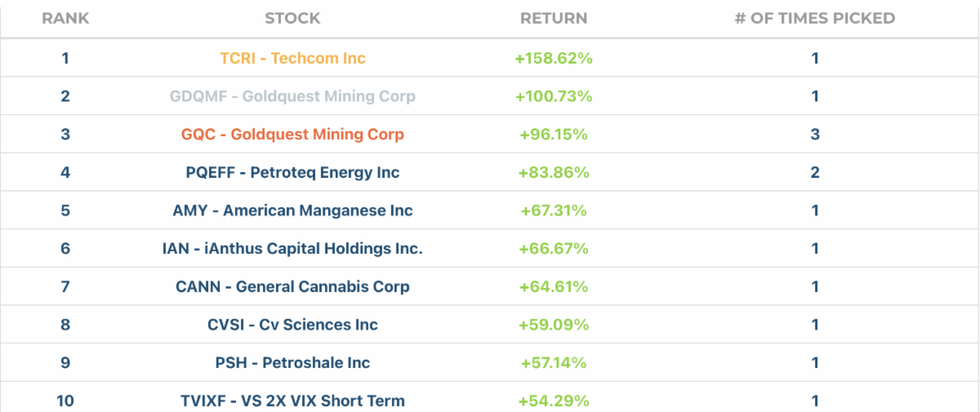Open GQC - Goldquest Mining Corp stock
This screenshot has height=412, width=980.
292,135
